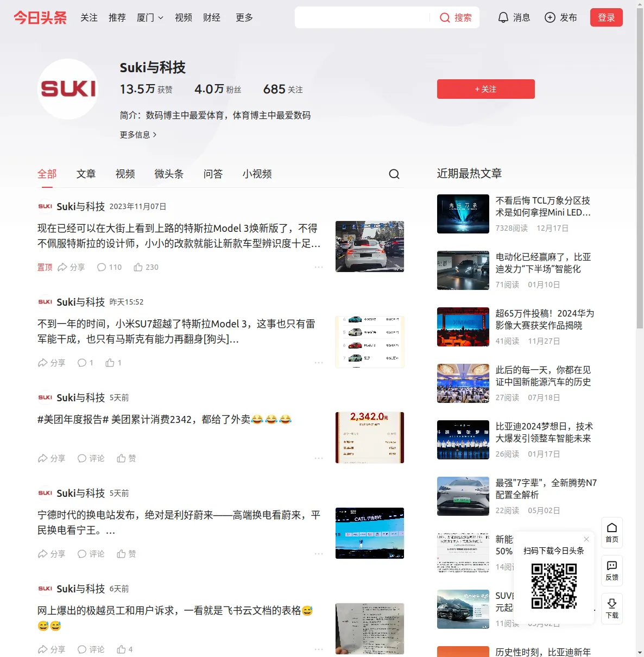This screenshot has width=644, height=657.
Task: Open thumbnail of 此后的每一天 article
Action: [463, 383]
